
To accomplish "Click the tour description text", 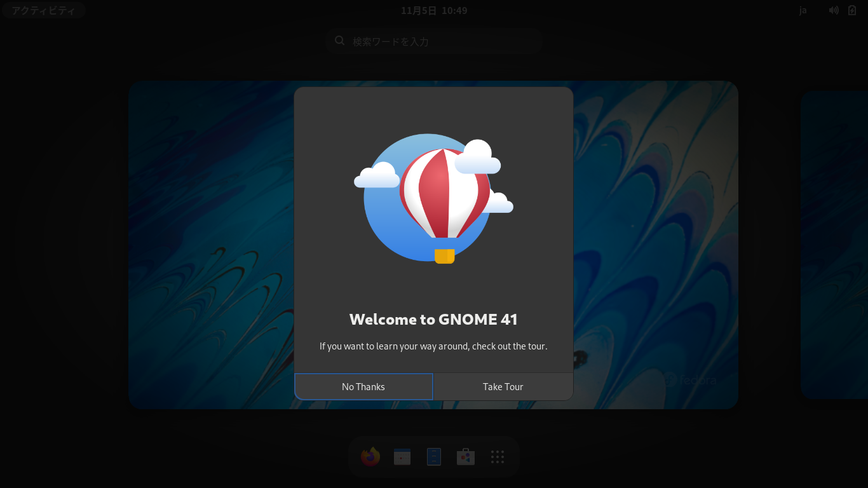I will point(433,346).
